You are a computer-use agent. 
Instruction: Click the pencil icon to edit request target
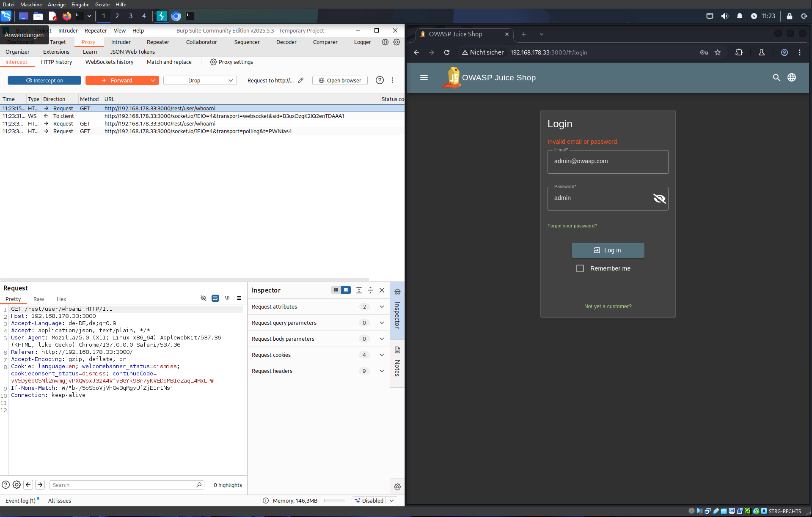tap(301, 80)
